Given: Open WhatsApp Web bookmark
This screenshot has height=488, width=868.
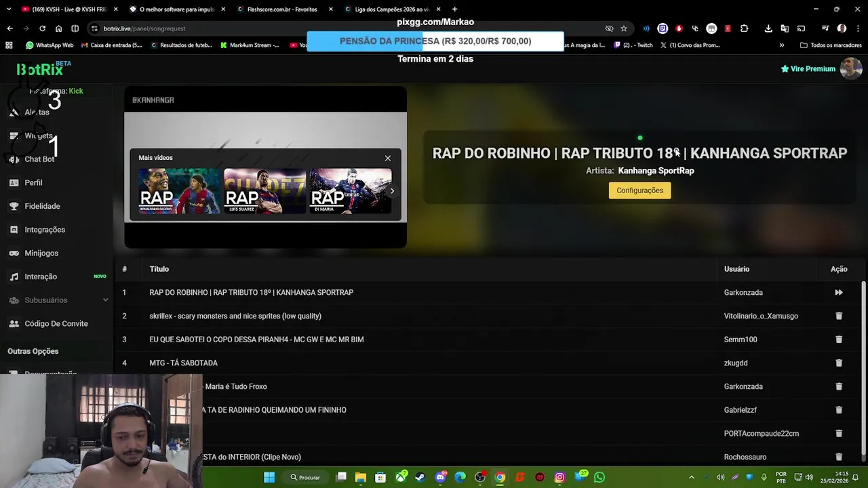Looking at the screenshot, I should point(50,45).
